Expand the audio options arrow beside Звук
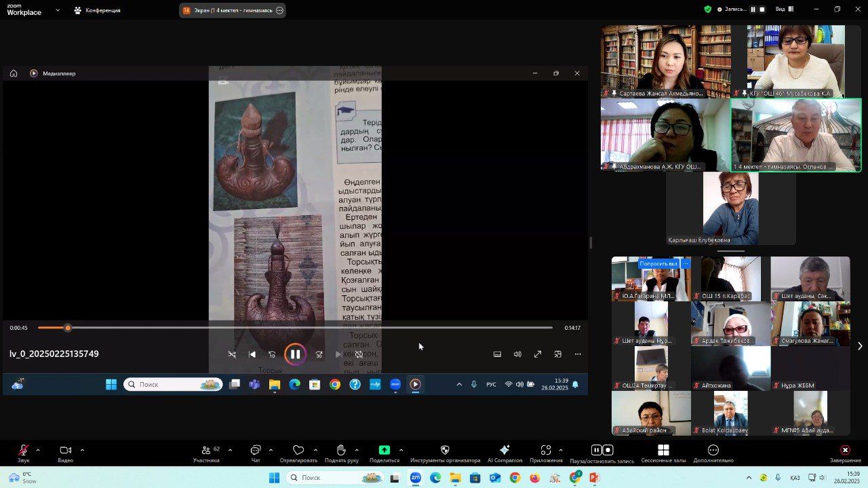This screenshot has height=488, width=868. coord(38,450)
